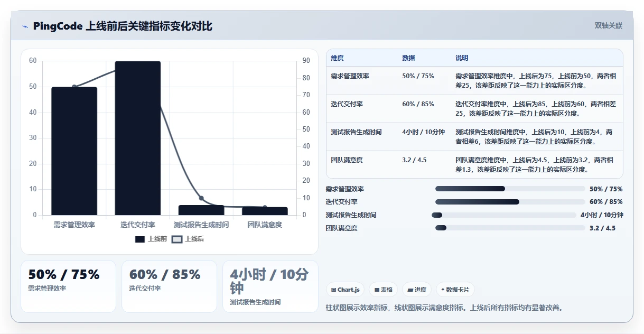
Task: Select the 数据卡片 tag chip
Action: click(455, 290)
